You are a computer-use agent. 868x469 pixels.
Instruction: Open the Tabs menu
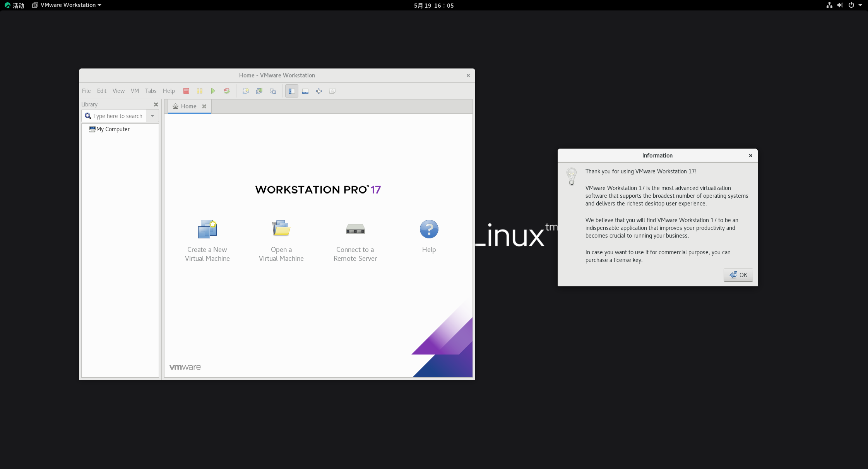(x=151, y=91)
